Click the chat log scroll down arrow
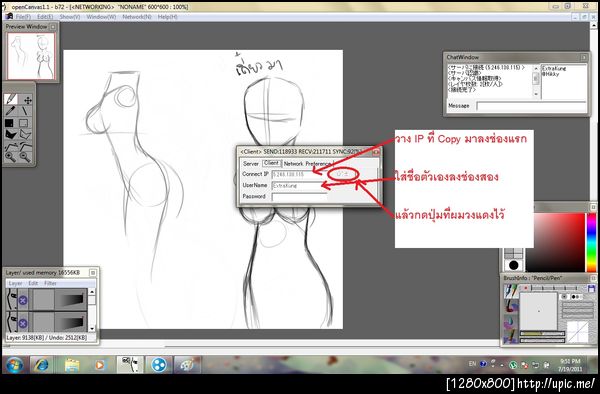 [536, 94]
